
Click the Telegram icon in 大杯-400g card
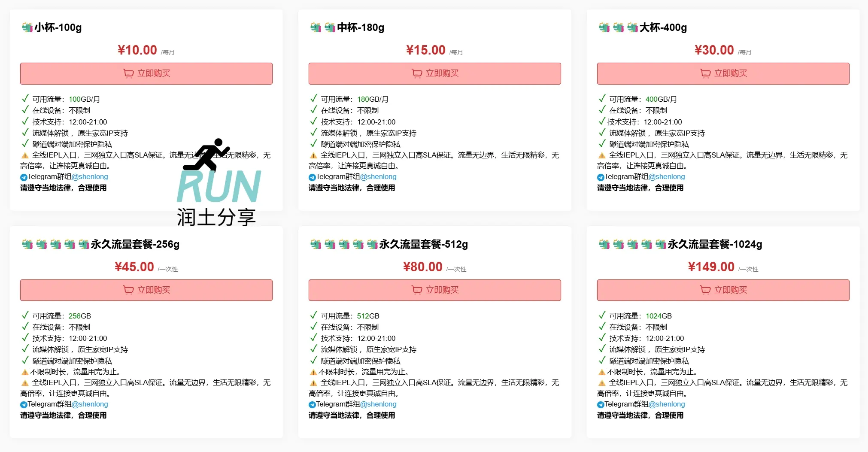click(601, 177)
